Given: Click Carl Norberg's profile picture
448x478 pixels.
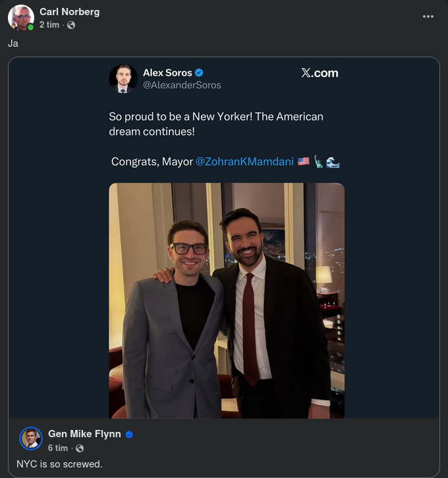Looking at the screenshot, I should (20, 18).
